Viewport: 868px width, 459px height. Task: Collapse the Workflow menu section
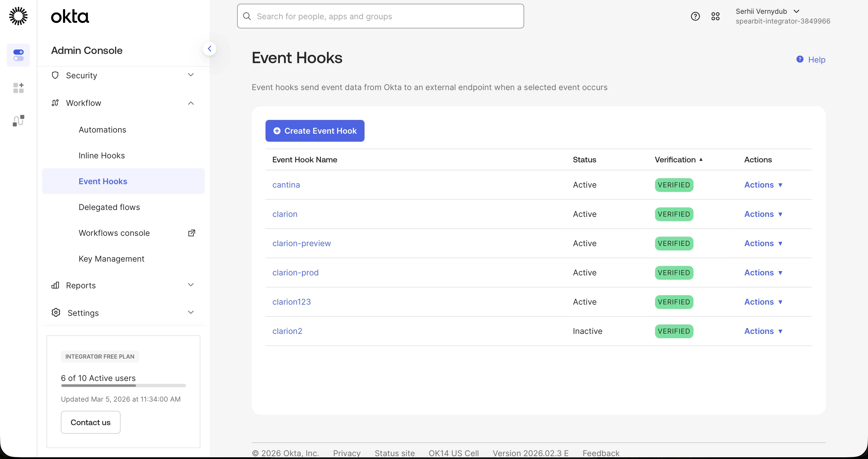pos(123,103)
